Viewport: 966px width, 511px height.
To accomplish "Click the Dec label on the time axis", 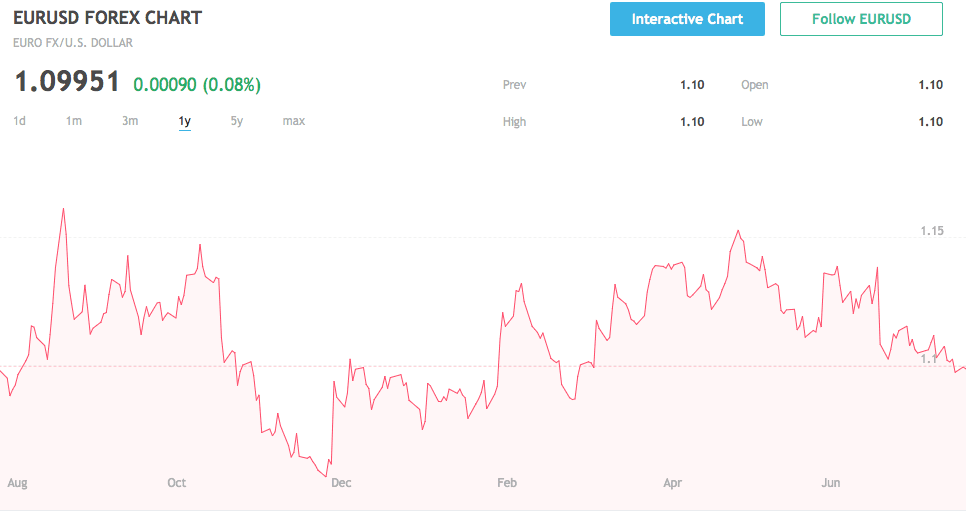I will pos(341,483).
